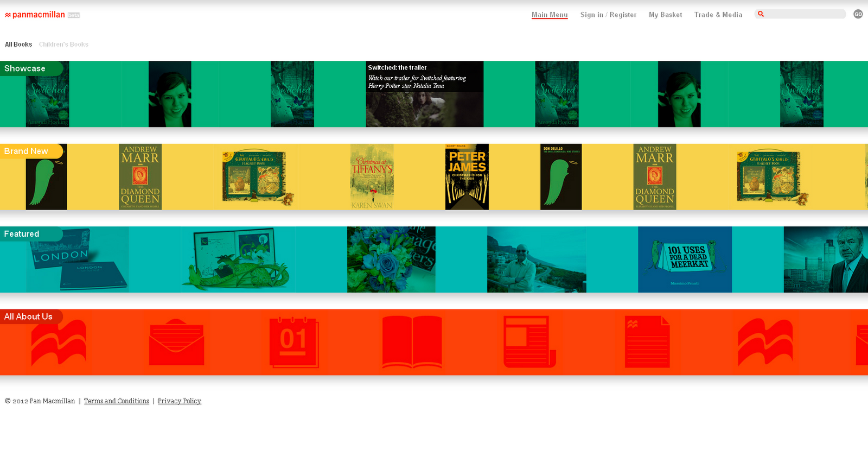868x456 pixels.
Task: Click the round GO search button
Action: click(858, 14)
